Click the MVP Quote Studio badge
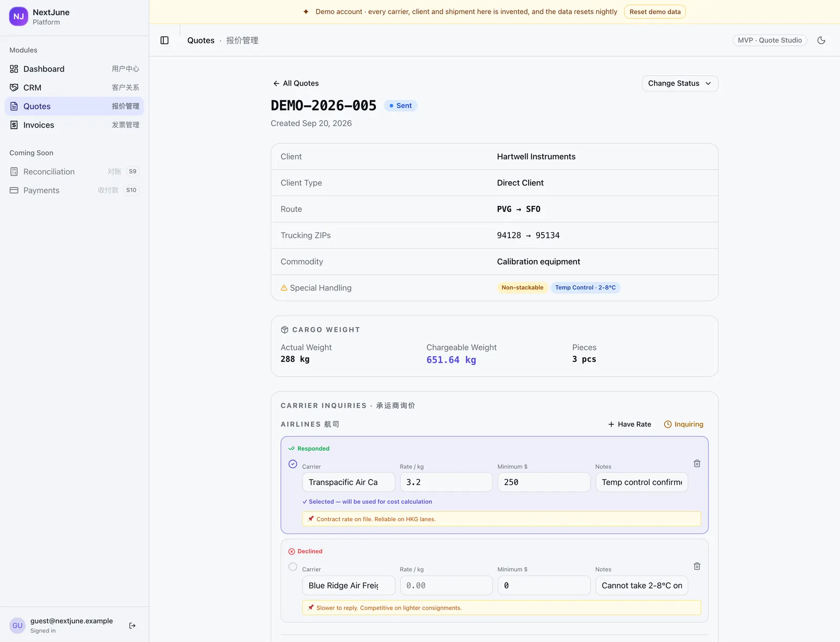 (770, 40)
